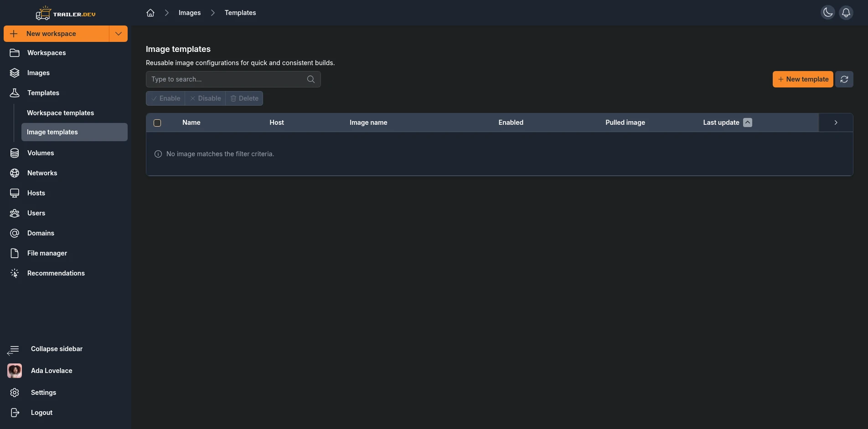Screen dimensions: 868x429
Task: Click the File manager document icon
Action: (15, 253)
